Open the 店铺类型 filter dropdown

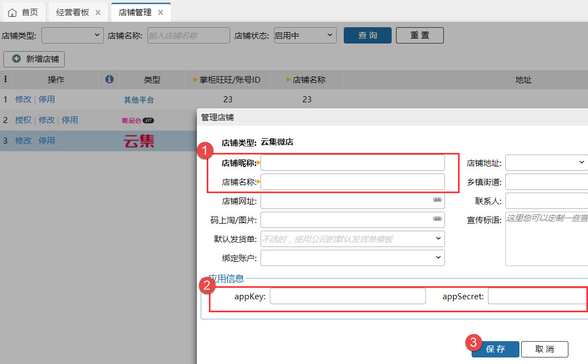click(72, 35)
